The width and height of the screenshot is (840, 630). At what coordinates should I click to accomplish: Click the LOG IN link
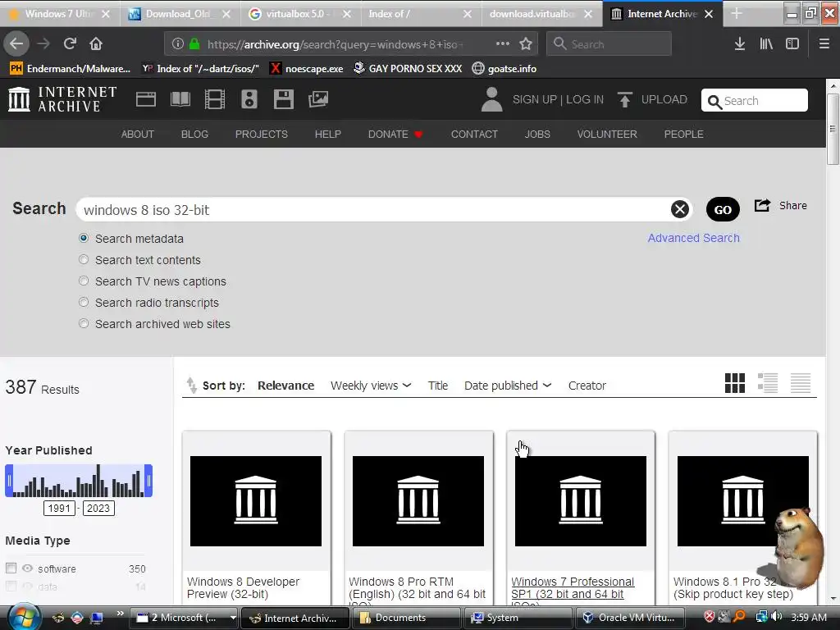(585, 99)
